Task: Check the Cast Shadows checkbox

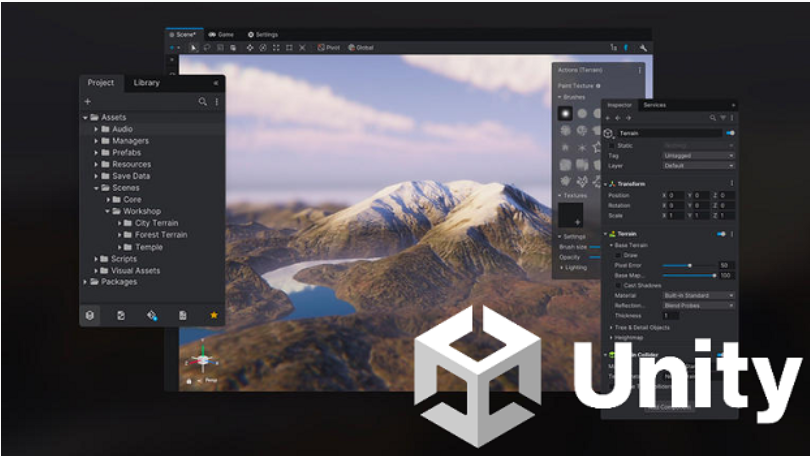Action: pos(618,285)
